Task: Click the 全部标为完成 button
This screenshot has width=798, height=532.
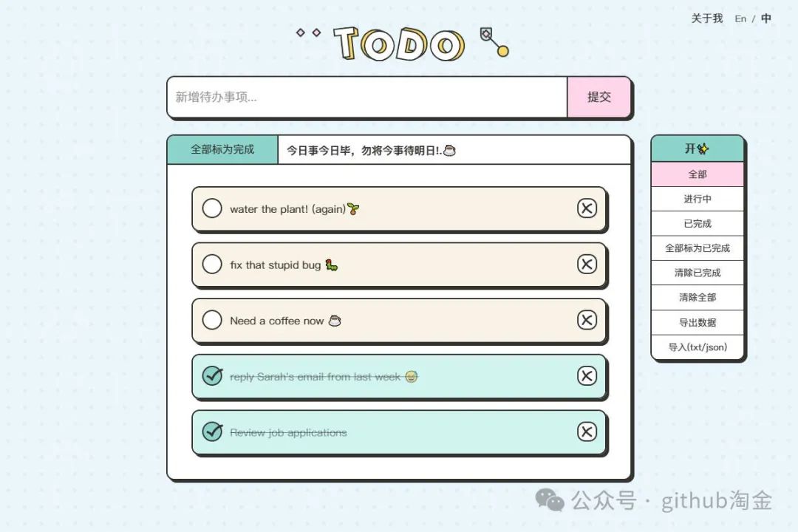Action: (222, 150)
